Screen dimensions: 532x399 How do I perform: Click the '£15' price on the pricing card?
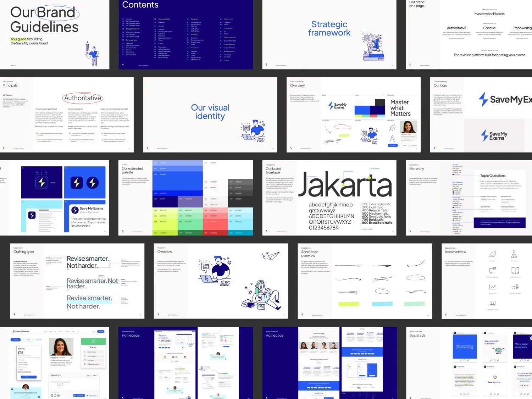(21, 353)
